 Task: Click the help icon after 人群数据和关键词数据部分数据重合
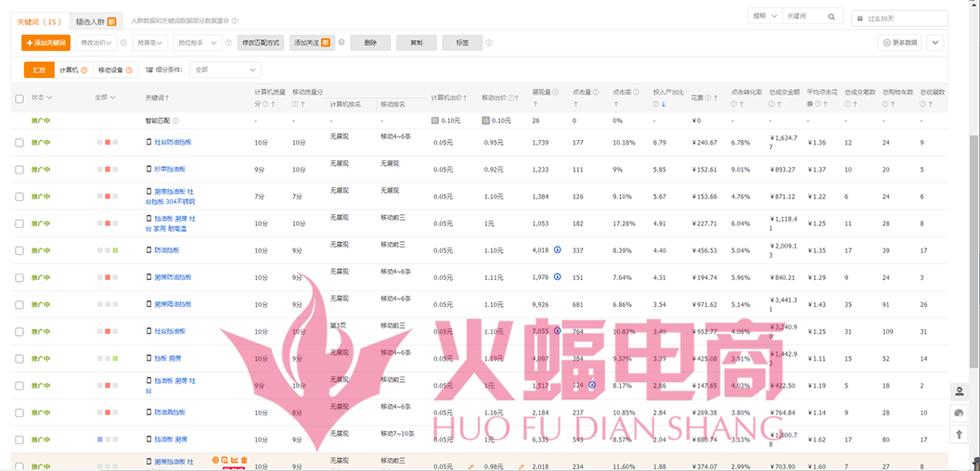pos(235,20)
